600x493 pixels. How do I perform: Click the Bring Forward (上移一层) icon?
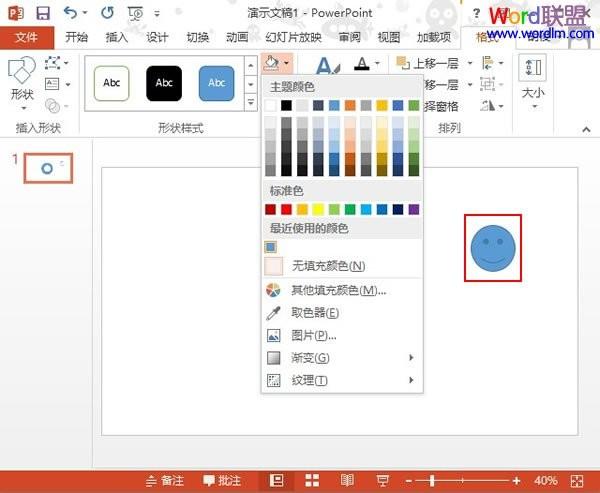pos(403,62)
